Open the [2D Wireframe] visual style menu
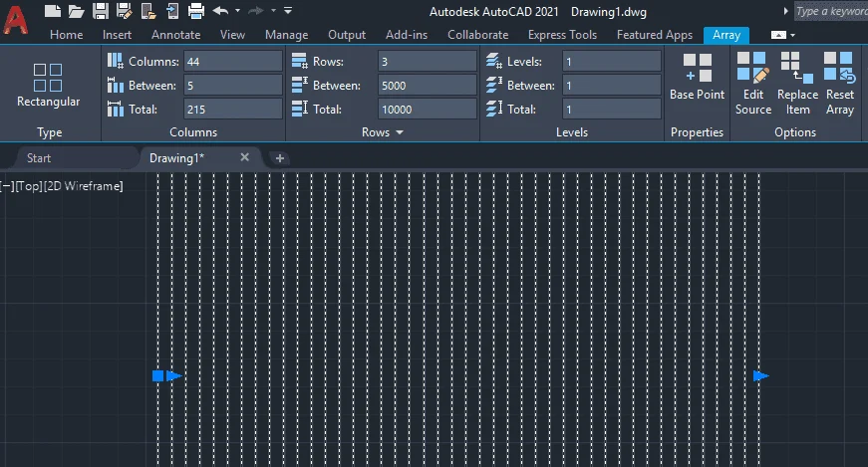868x467 pixels. 83,186
